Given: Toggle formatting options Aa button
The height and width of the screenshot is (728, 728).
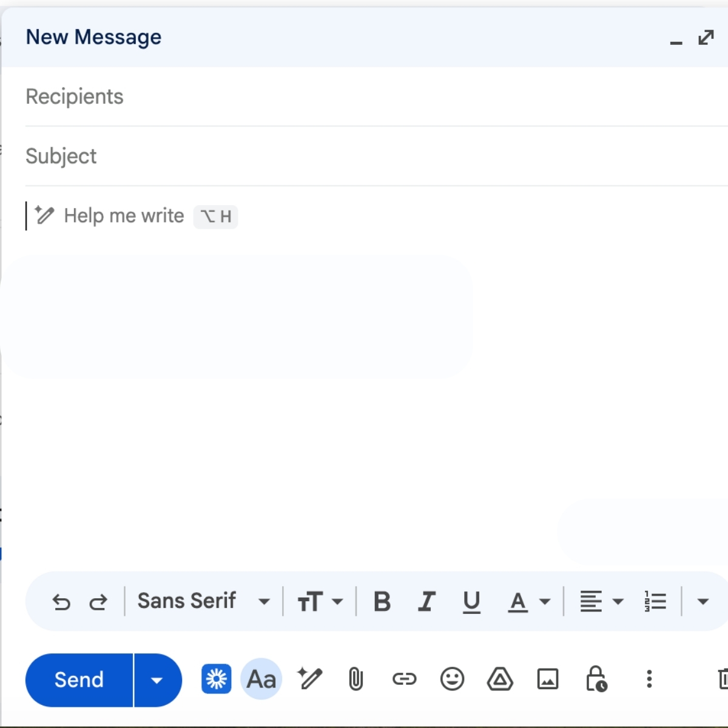Looking at the screenshot, I should (x=261, y=679).
